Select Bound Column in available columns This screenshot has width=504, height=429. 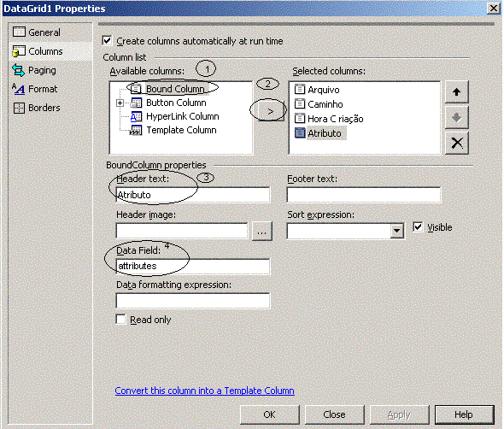click(x=175, y=89)
